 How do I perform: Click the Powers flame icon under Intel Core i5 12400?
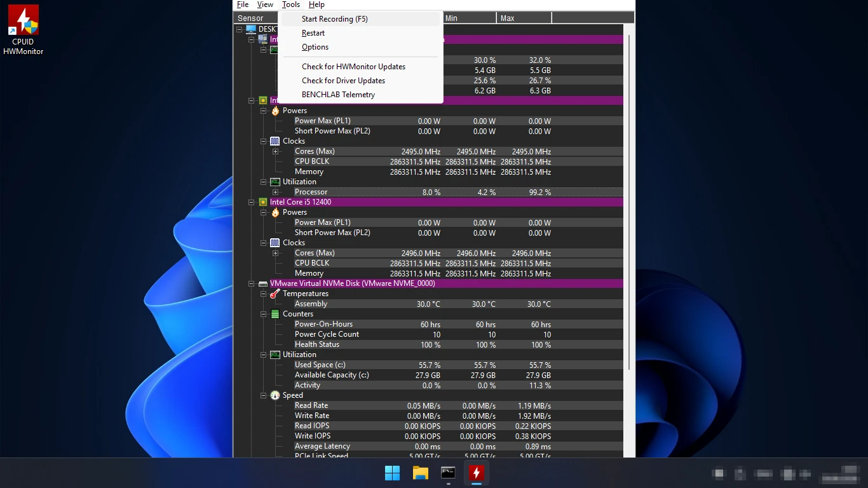275,212
